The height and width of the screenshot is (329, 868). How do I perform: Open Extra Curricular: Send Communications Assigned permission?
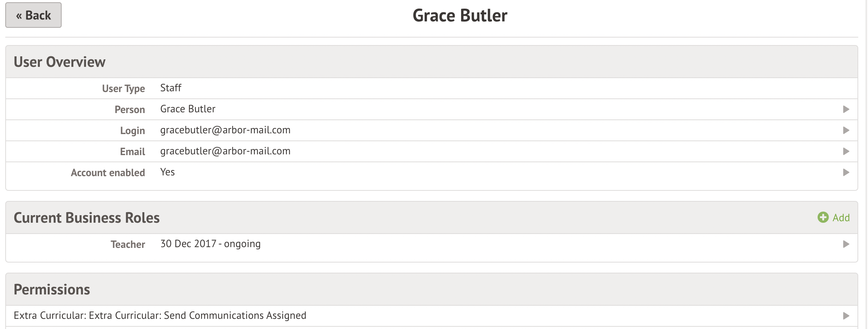click(x=160, y=315)
